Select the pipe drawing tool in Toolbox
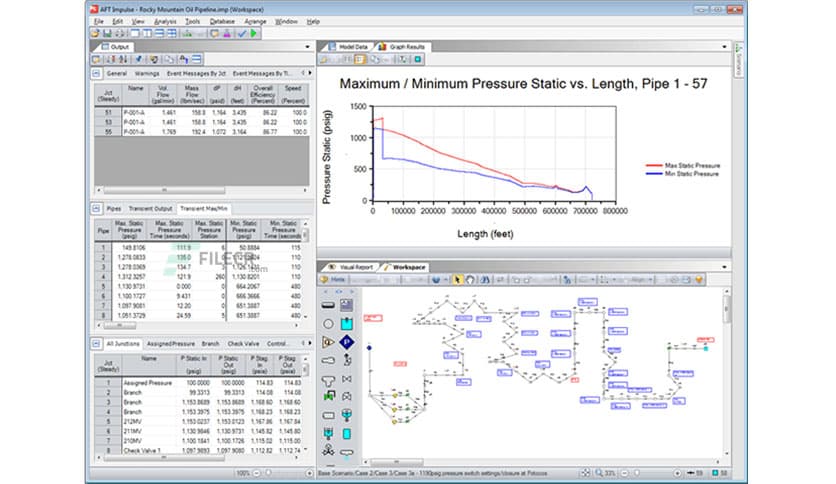This screenshot has height=484, width=836. [x=328, y=305]
